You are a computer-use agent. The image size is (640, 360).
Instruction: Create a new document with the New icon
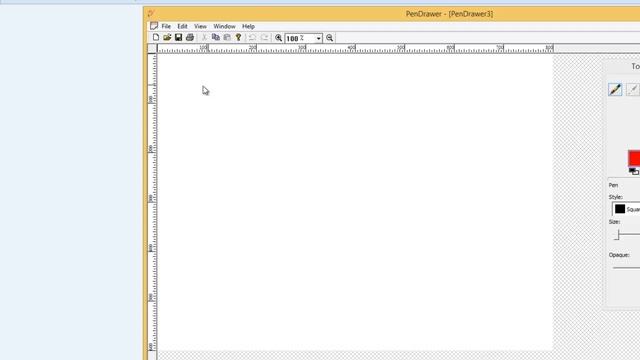coord(156,38)
